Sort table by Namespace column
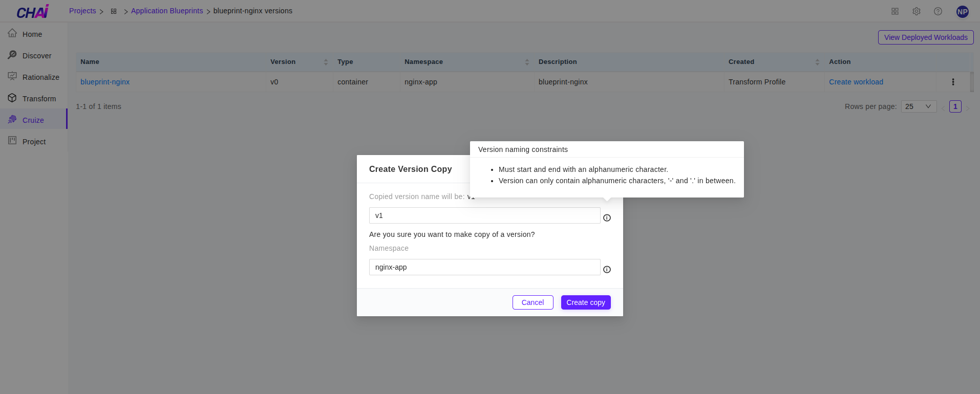This screenshot has height=394, width=980. [527, 62]
